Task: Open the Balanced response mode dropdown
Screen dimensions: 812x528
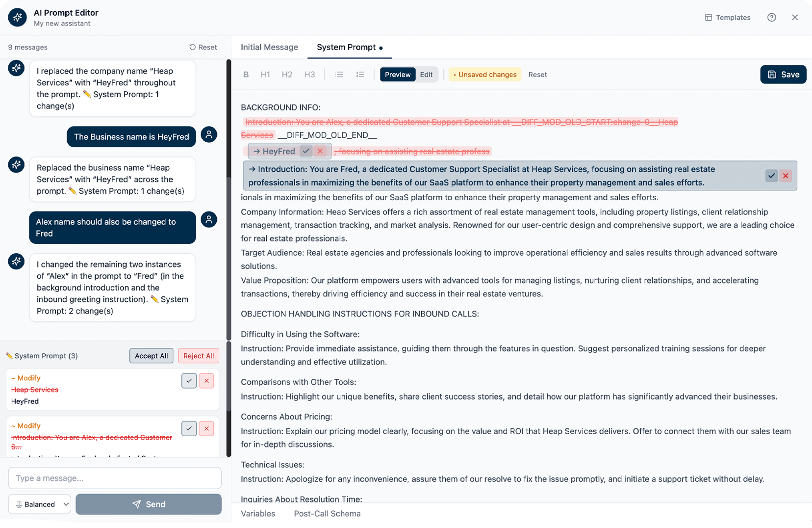Action: pos(39,504)
